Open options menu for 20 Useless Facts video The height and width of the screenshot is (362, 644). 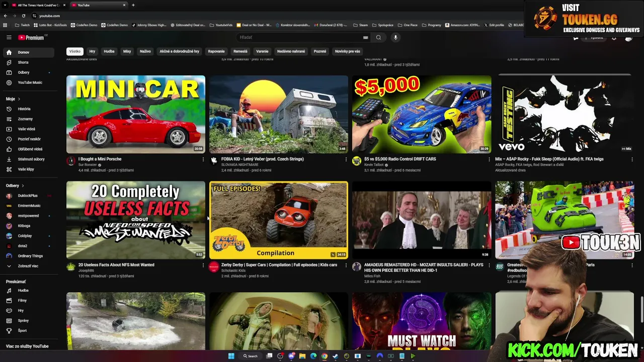(203, 265)
